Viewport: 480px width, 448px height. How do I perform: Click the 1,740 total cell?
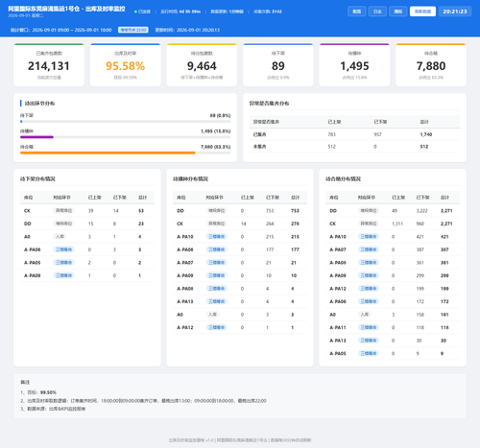coord(426,134)
